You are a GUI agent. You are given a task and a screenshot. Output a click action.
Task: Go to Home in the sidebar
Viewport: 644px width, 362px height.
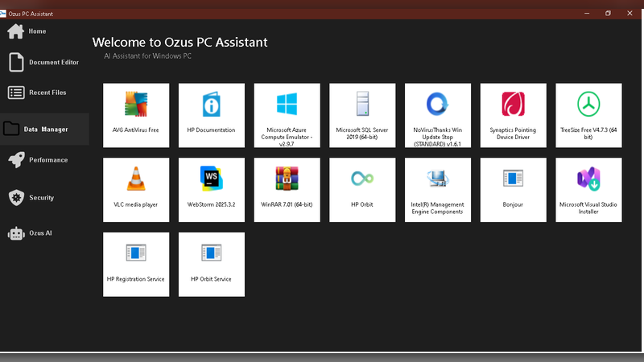(37, 31)
